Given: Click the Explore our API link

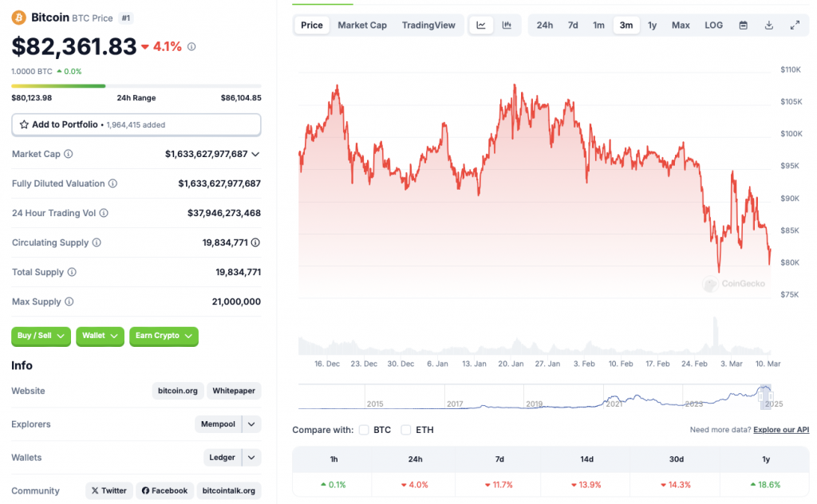Looking at the screenshot, I should 781,430.
